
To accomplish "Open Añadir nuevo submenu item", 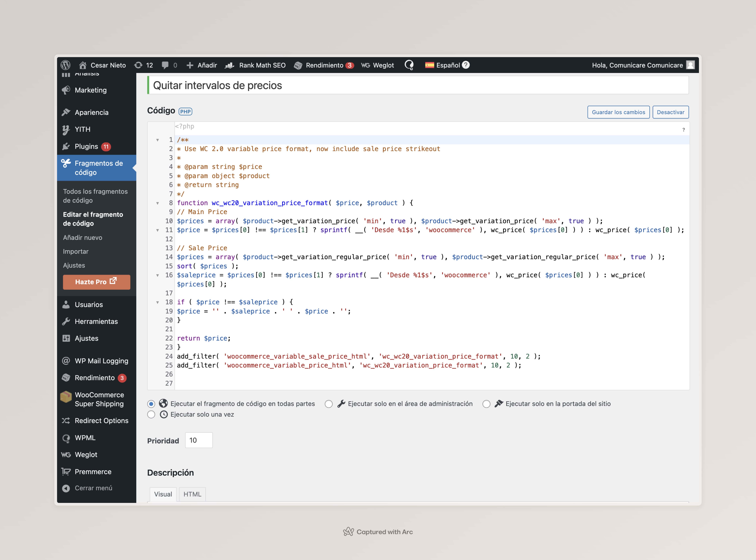I will tap(82, 238).
